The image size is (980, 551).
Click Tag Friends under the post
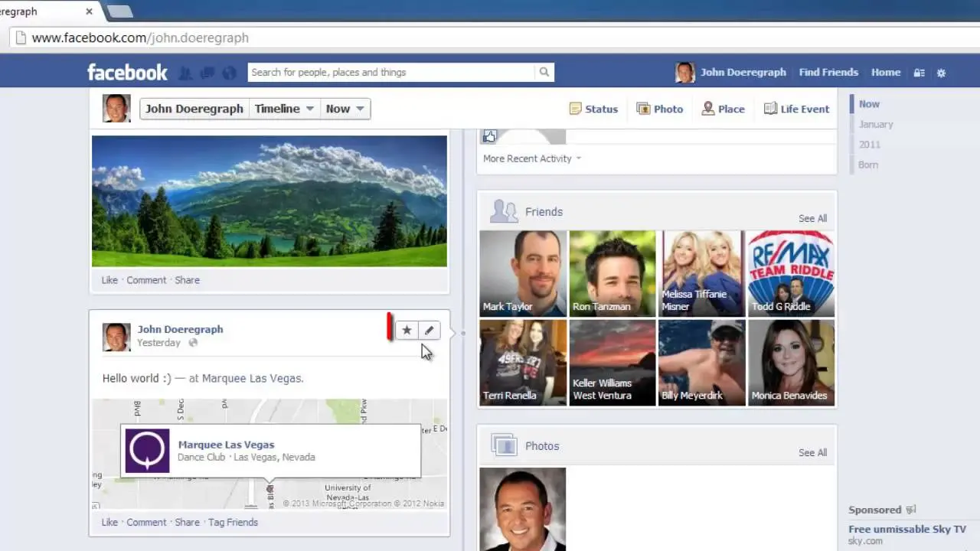tap(233, 522)
